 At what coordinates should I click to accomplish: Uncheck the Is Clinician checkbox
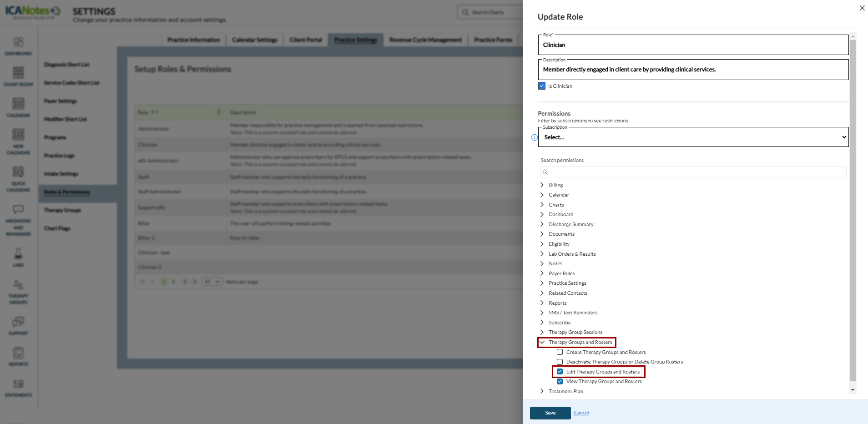click(x=542, y=86)
